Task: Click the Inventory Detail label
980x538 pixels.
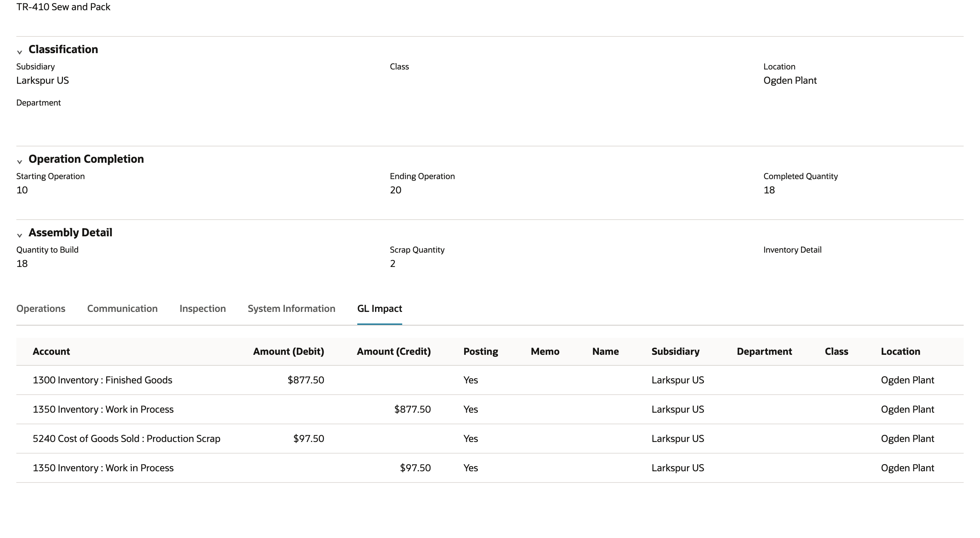Action: click(x=793, y=250)
